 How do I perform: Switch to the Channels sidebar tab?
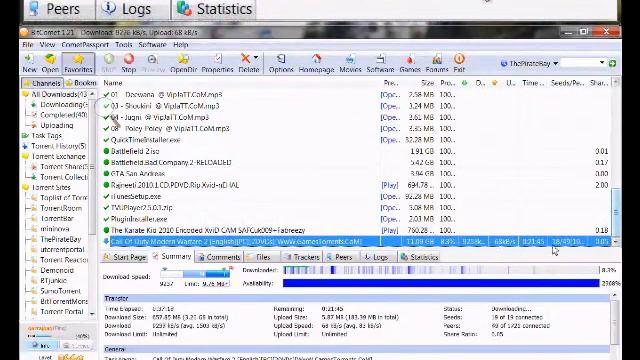[x=42, y=83]
